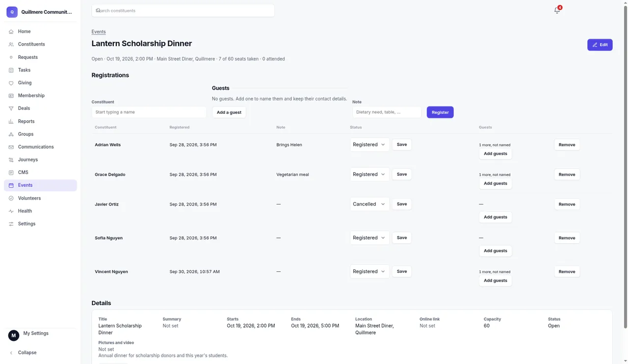Click the Membership shield icon
This screenshot has width=628, height=364.
click(11, 96)
